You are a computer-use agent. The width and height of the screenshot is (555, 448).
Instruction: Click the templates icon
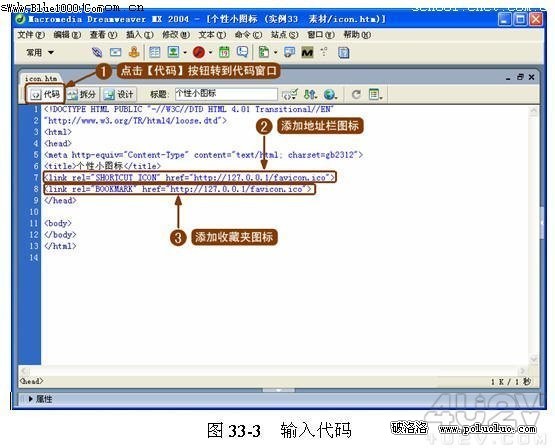[264, 52]
